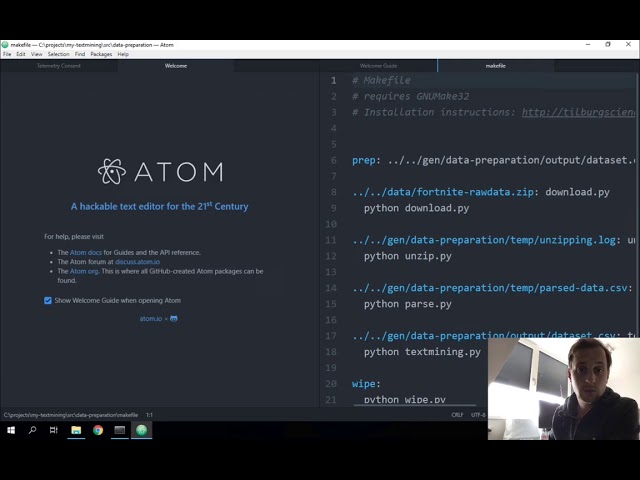This screenshot has height=480, width=640.
Task: Click the 'A hackable text editor' tagline
Action: (159, 206)
